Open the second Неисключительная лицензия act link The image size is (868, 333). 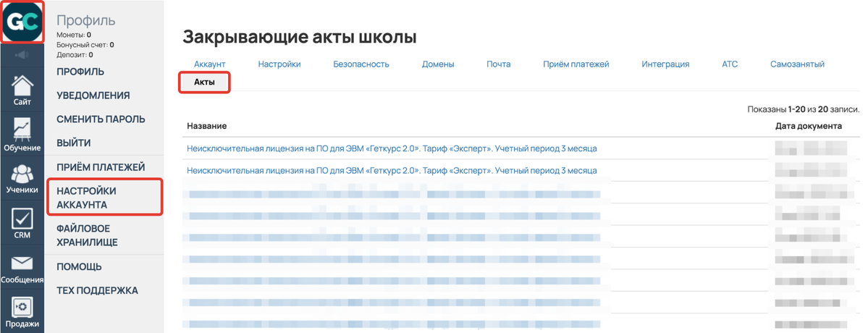coord(392,170)
